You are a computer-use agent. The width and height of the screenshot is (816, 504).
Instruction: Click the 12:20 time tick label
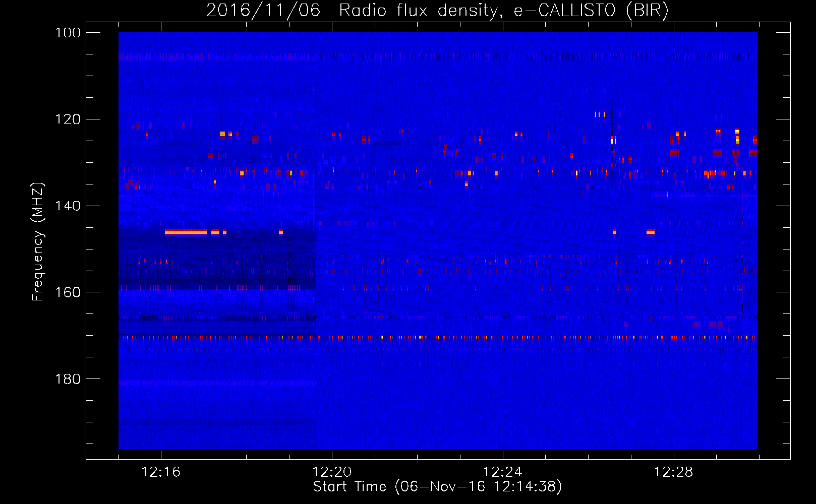pos(332,472)
